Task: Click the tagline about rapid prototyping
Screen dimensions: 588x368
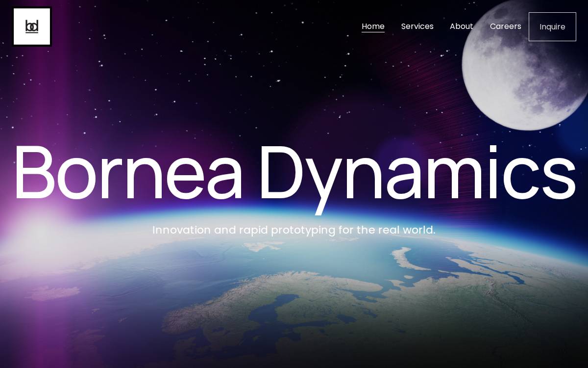Action: [294, 230]
